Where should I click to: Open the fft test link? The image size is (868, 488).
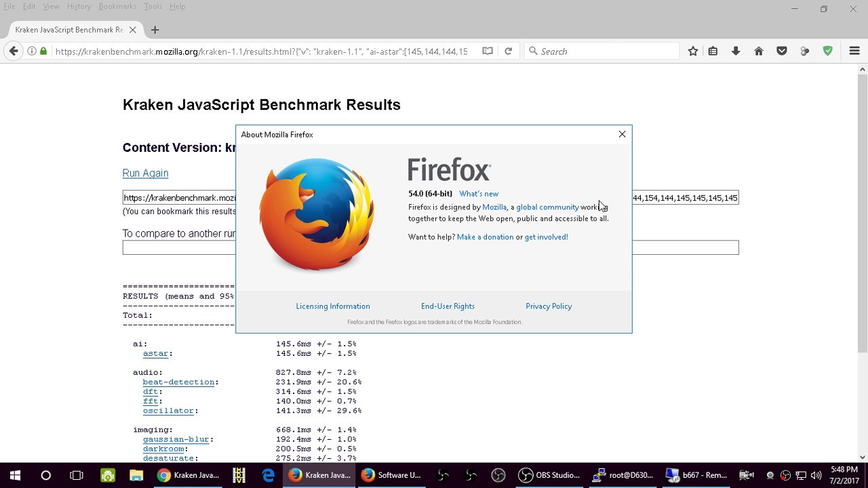pyautogui.click(x=150, y=401)
